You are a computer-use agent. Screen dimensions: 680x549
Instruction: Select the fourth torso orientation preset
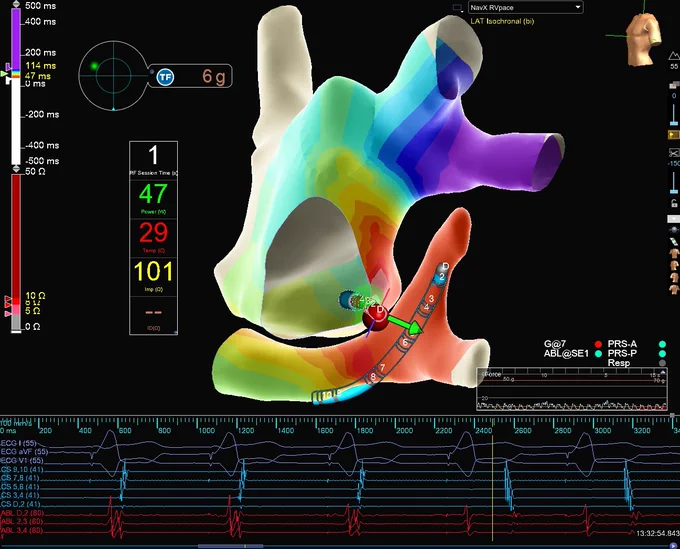click(x=674, y=289)
